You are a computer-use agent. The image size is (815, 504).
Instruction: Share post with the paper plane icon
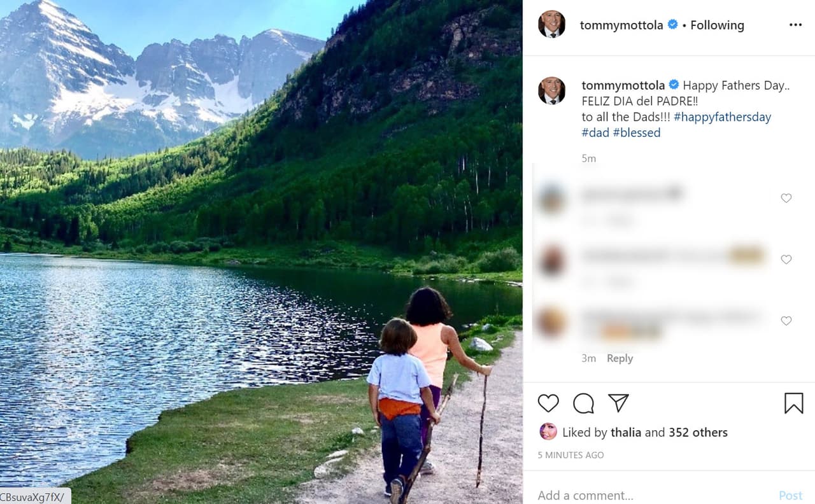pos(618,403)
